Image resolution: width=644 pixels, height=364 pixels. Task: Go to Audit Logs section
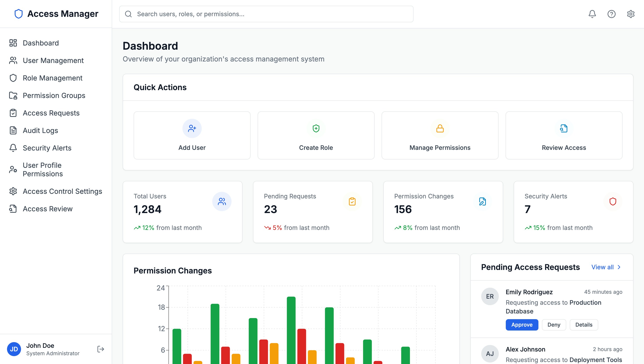click(x=40, y=131)
